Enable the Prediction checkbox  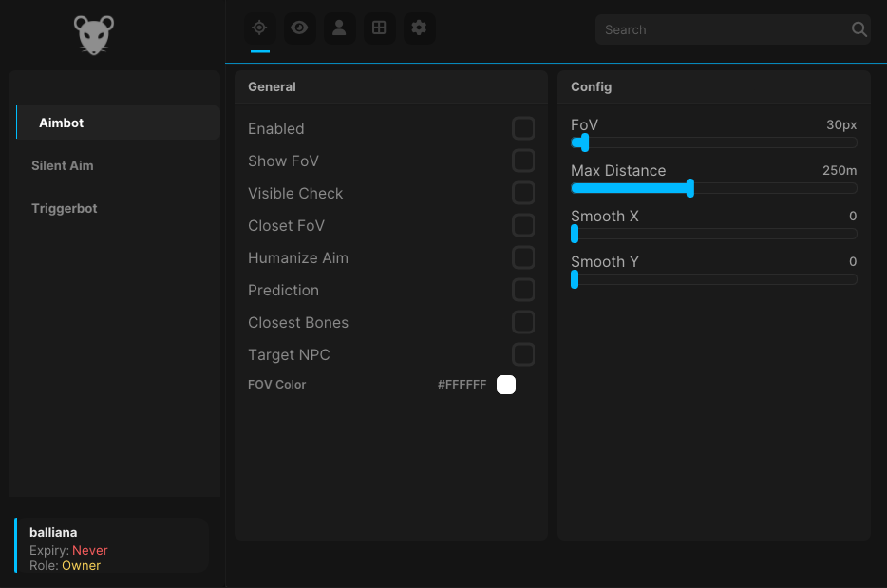pos(523,290)
